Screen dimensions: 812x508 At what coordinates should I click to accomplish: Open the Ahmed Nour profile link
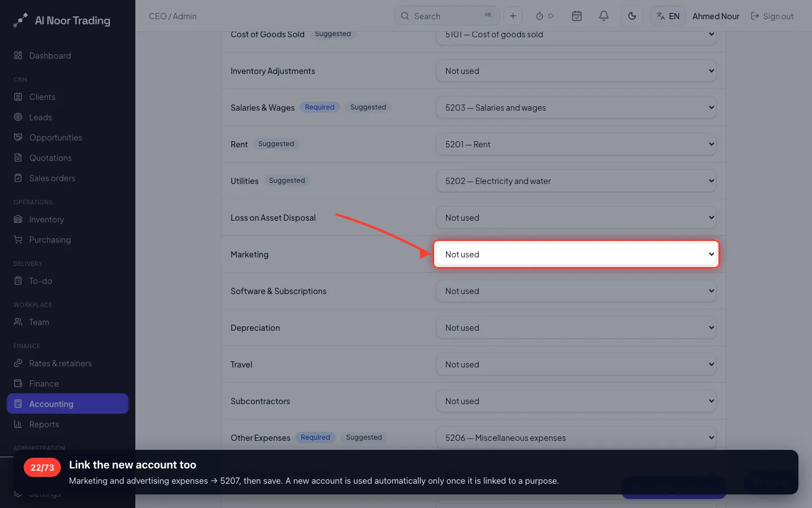point(716,16)
